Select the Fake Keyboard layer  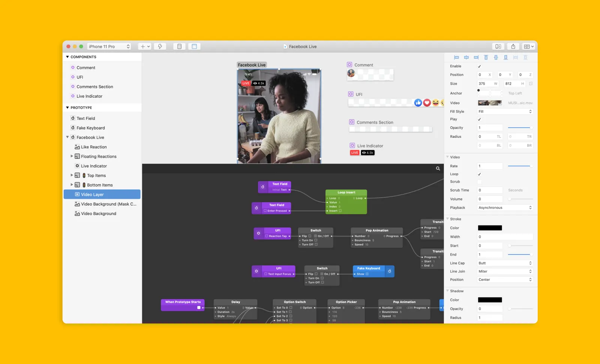pyautogui.click(x=102, y=128)
